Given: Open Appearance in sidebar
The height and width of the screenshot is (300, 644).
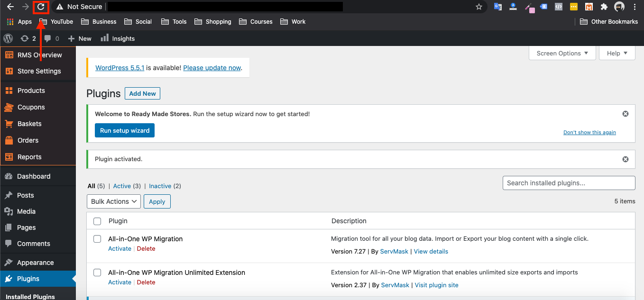Looking at the screenshot, I should (x=38, y=263).
